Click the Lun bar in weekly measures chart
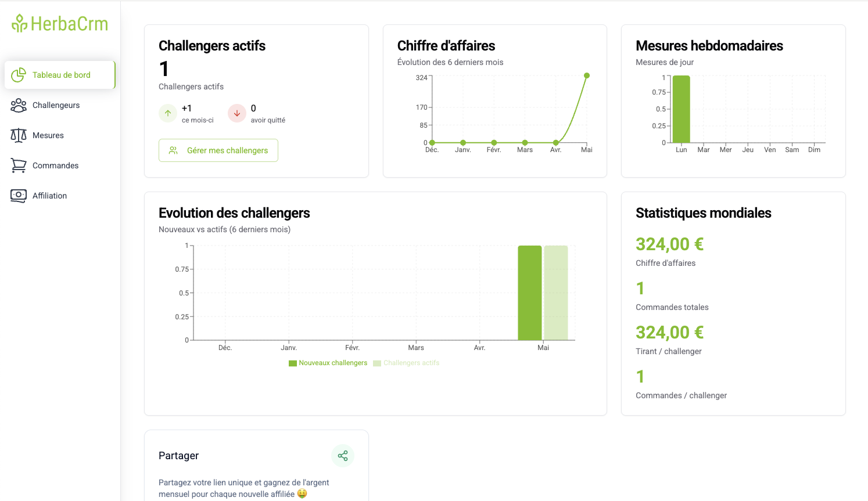 [x=681, y=109]
